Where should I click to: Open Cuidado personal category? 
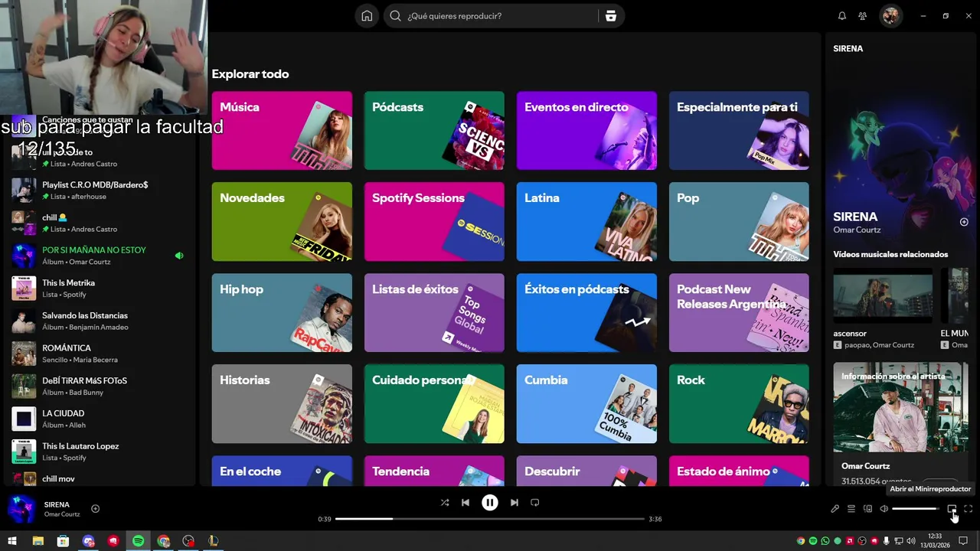(434, 404)
